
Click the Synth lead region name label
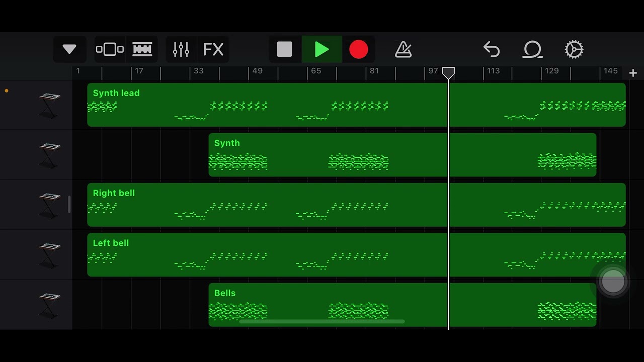click(x=116, y=93)
